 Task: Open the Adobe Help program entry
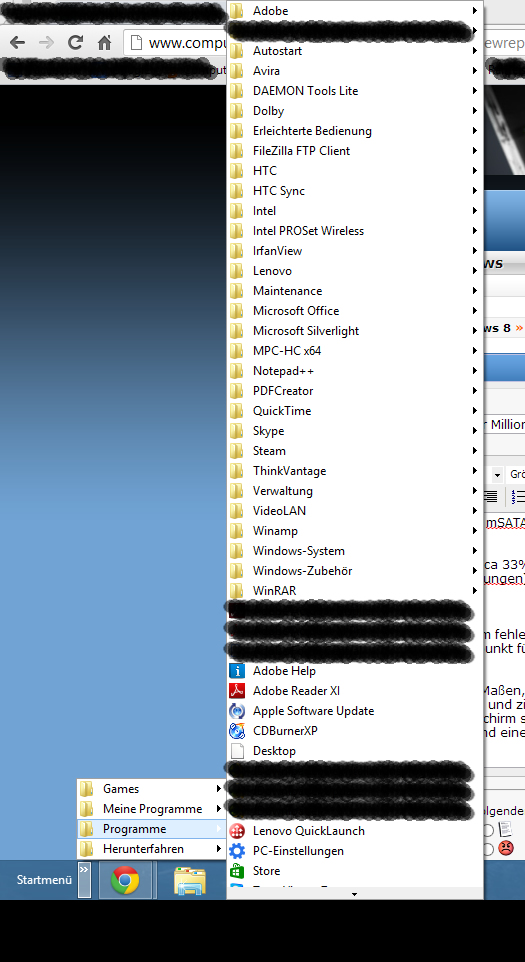click(x=355, y=671)
